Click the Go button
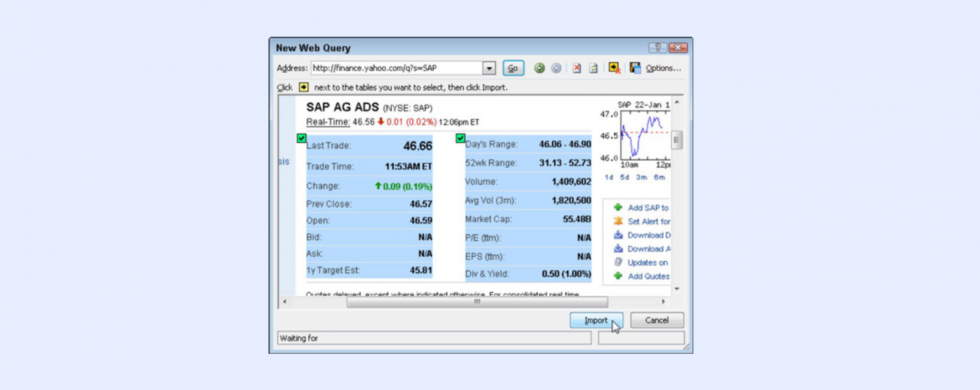980x390 pixels. pyautogui.click(x=513, y=68)
